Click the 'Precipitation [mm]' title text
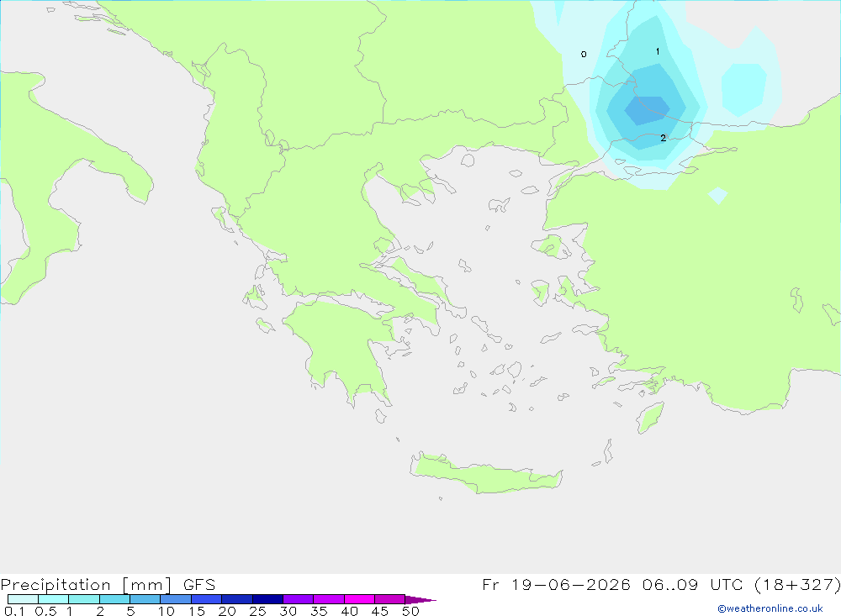 (86, 585)
